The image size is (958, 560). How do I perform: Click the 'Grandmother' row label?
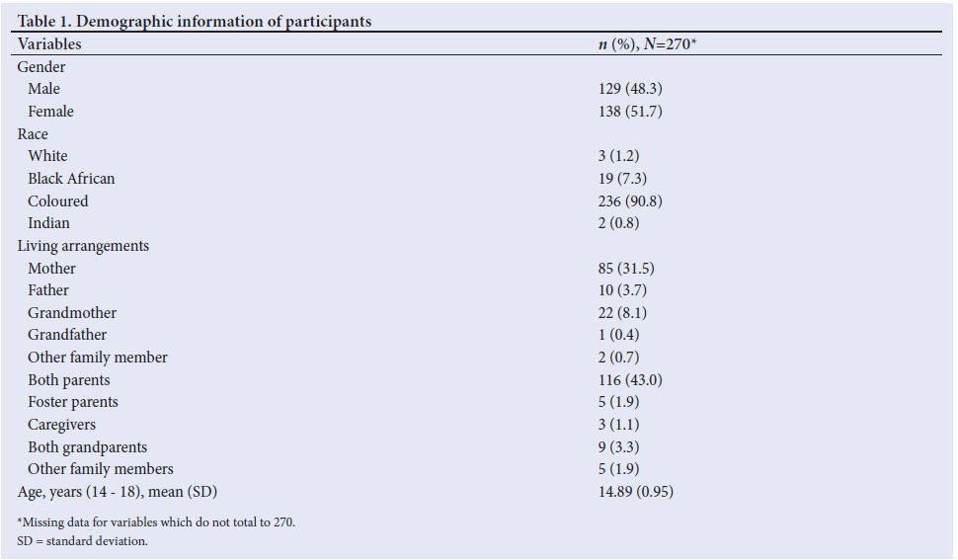point(72,313)
